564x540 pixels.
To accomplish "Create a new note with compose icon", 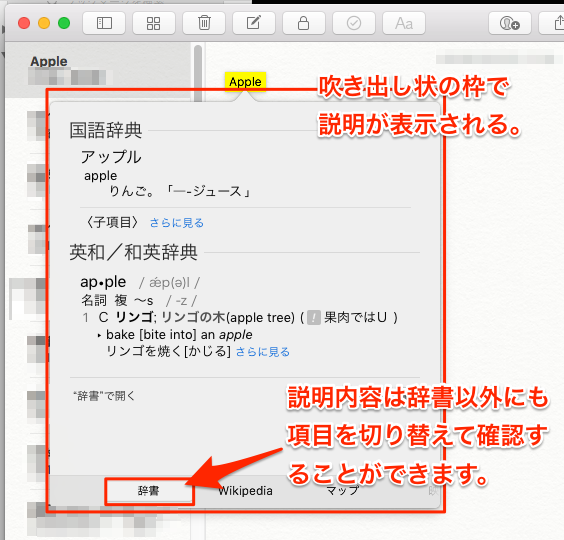I will 254,23.
